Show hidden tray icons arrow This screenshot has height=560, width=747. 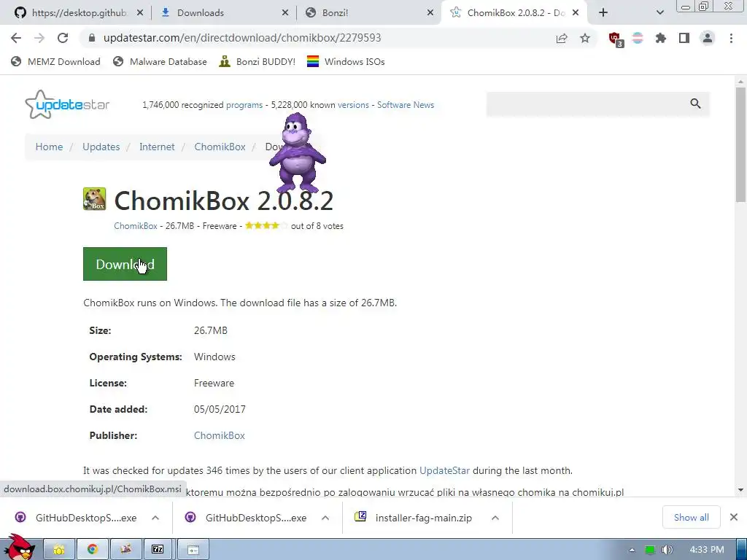(632, 550)
